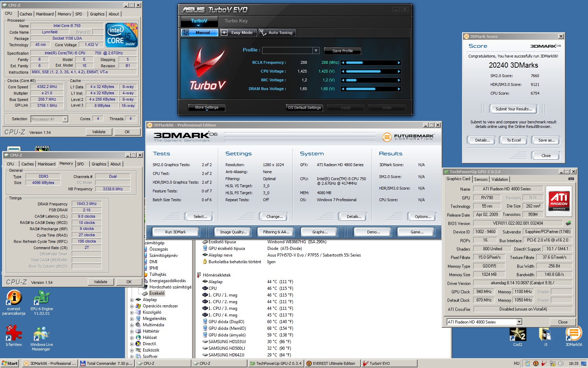Open the ATI Radeon HD 4800 Series dropdown in GPU-Z

pos(519,322)
